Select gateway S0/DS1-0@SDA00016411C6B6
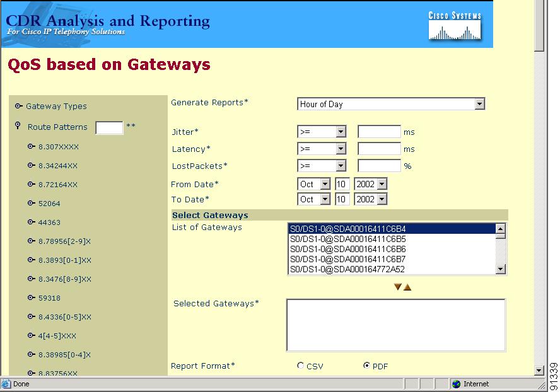The height and width of the screenshot is (392, 560). [392, 249]
